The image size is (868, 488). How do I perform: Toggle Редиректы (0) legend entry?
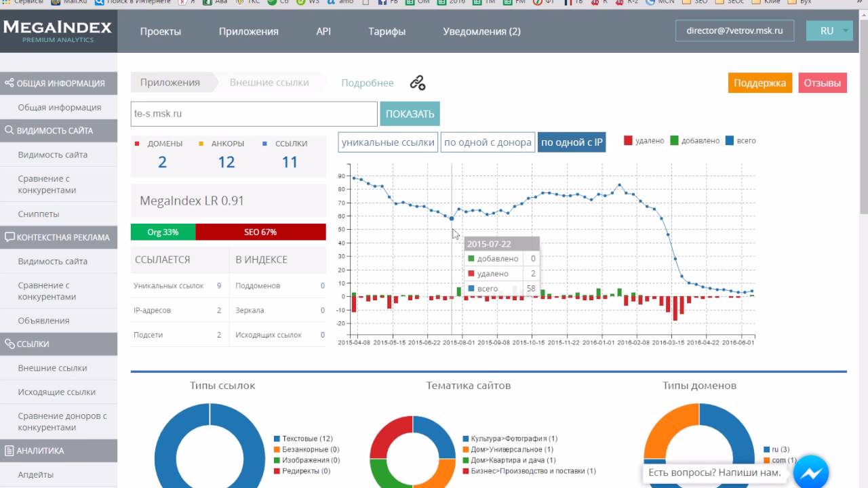pos(302,471)
